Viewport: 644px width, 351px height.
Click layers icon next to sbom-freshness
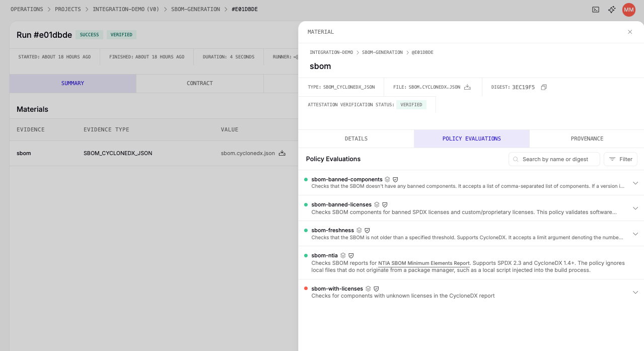coord(359,230)
